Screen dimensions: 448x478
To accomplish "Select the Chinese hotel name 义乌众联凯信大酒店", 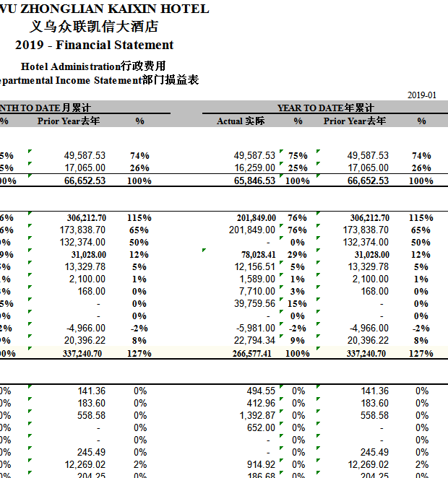I will coord(94,27).
